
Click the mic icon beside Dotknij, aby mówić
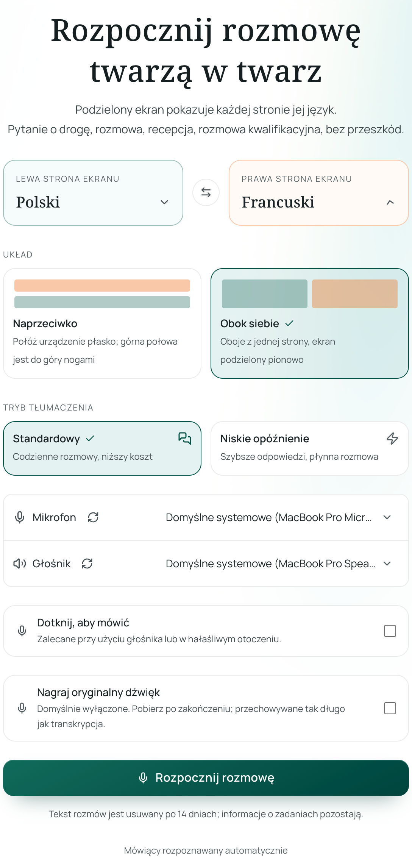click(22, 631)
